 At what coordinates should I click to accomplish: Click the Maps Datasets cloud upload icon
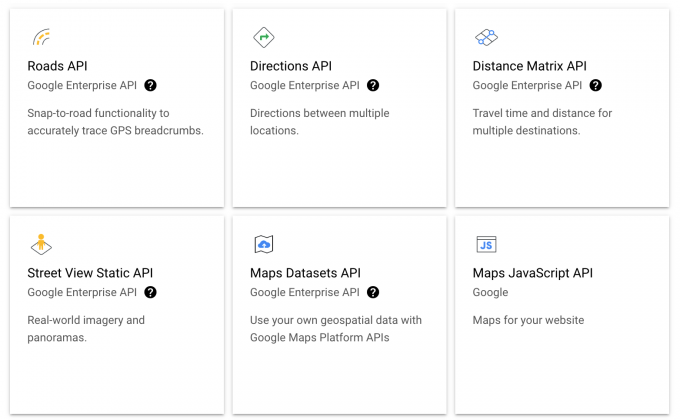pos(264,244)
